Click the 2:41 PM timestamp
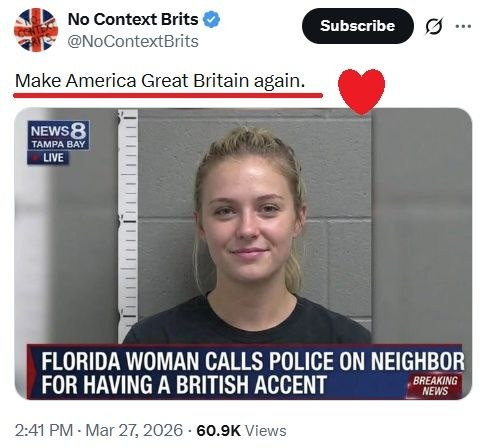The height and width of the screenshot is (448, 488). [44, 430]
